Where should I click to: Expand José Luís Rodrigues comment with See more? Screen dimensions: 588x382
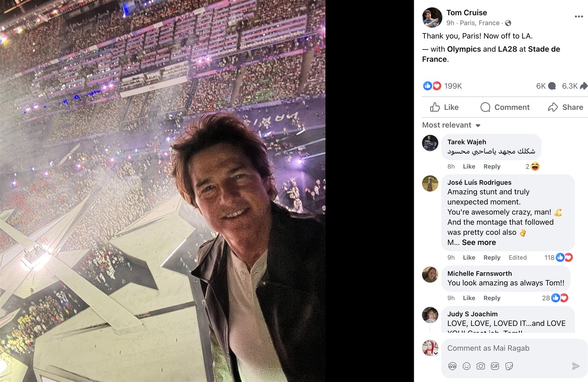479,242
